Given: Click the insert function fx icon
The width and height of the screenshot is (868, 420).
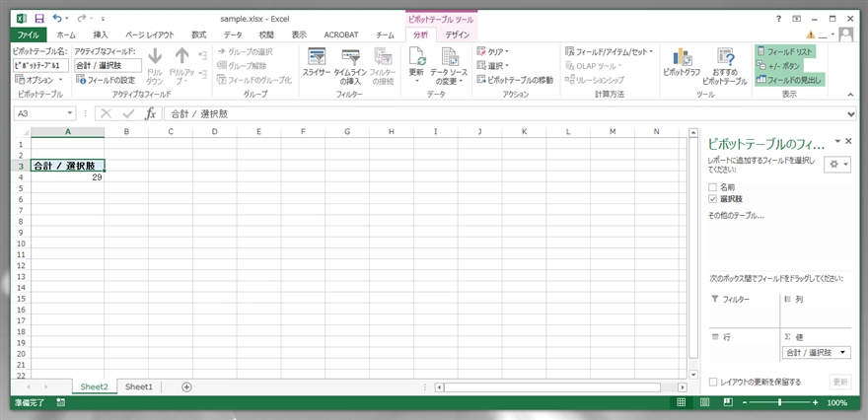Looking at the screenshot, I should [x=150, y=113].
